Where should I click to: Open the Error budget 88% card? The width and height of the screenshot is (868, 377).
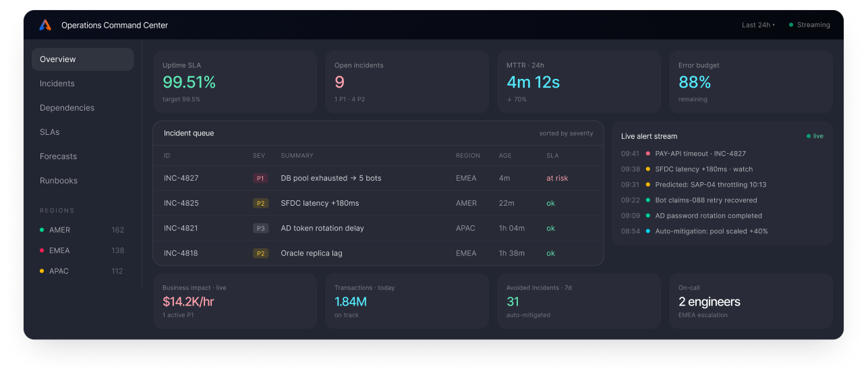[x=751, y=82]
